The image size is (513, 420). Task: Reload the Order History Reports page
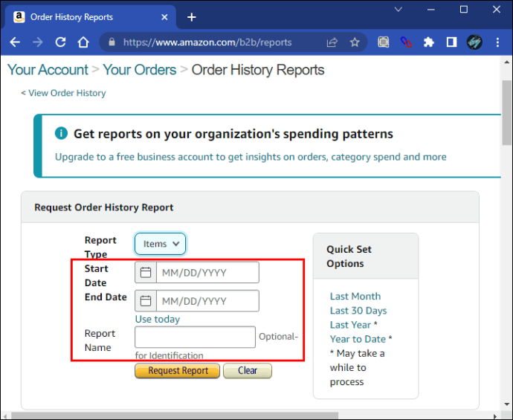[60, 42]
